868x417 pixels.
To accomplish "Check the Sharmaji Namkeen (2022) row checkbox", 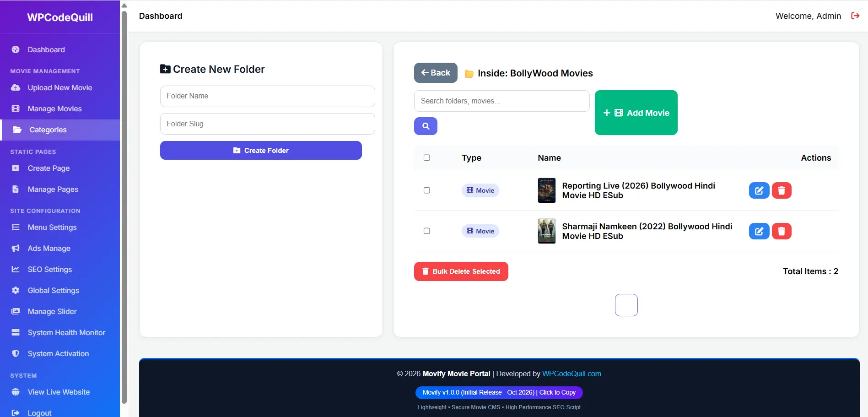I will coord(427,231).
